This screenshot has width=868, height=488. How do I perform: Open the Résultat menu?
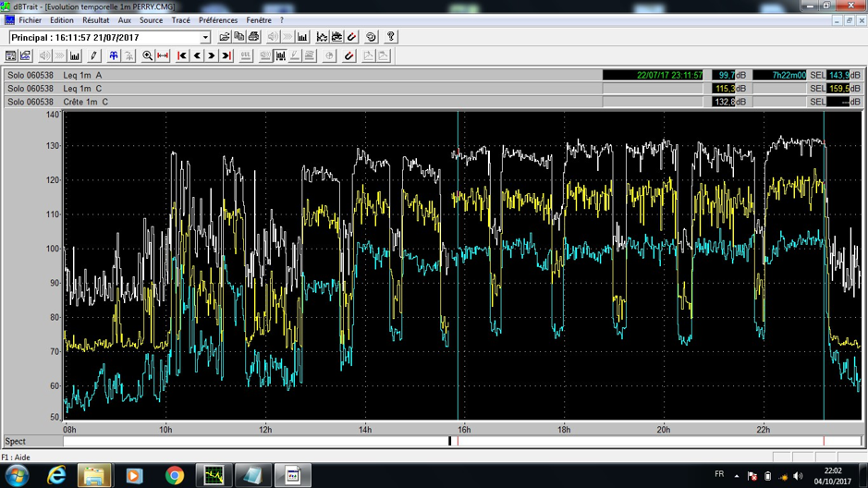[x=96, y=20]
